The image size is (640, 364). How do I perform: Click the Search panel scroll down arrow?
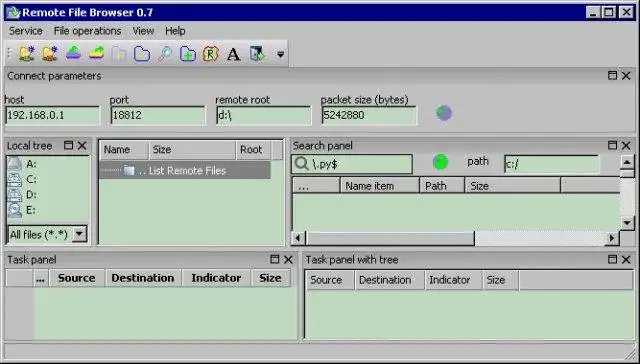[x=627, y=223]
